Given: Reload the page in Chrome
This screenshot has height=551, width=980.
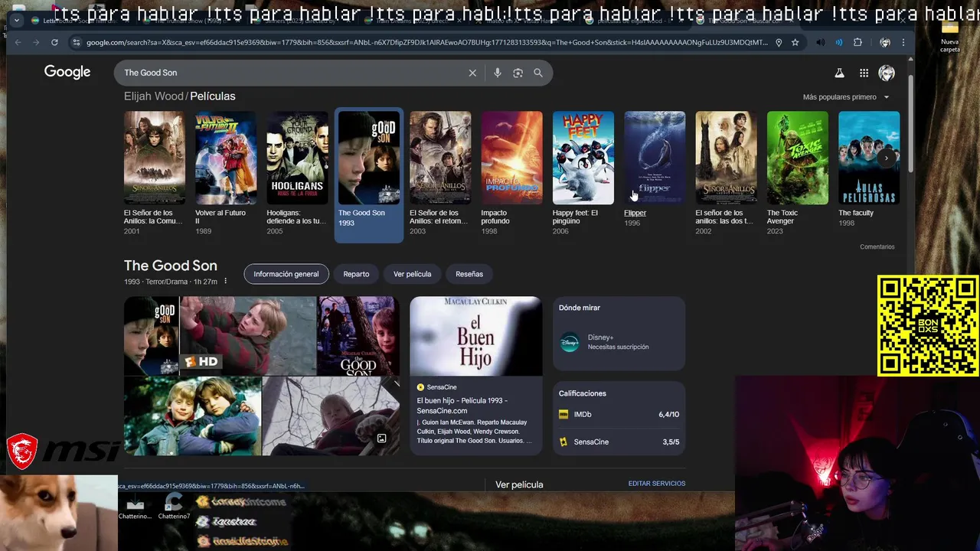Looking at the screenshot, I should pyautogui.click(x=54, y=42).
